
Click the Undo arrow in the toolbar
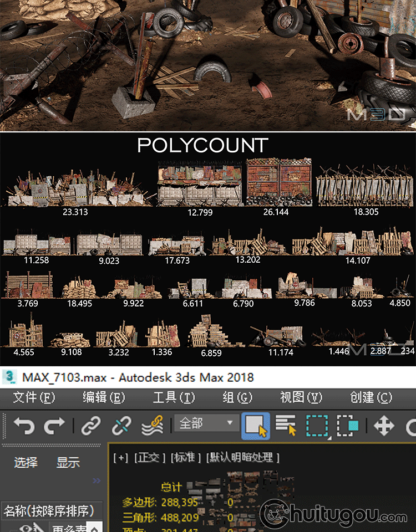[x=24, y=426]
